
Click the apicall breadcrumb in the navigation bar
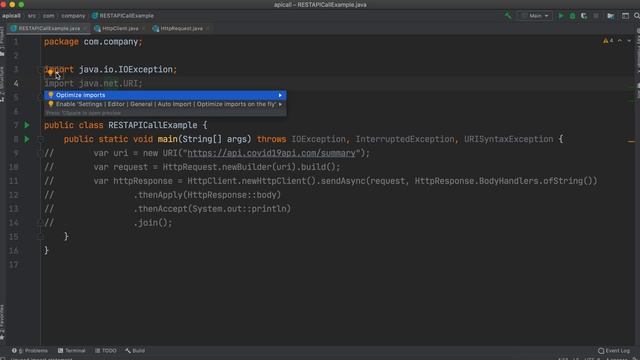click(11, 16)
